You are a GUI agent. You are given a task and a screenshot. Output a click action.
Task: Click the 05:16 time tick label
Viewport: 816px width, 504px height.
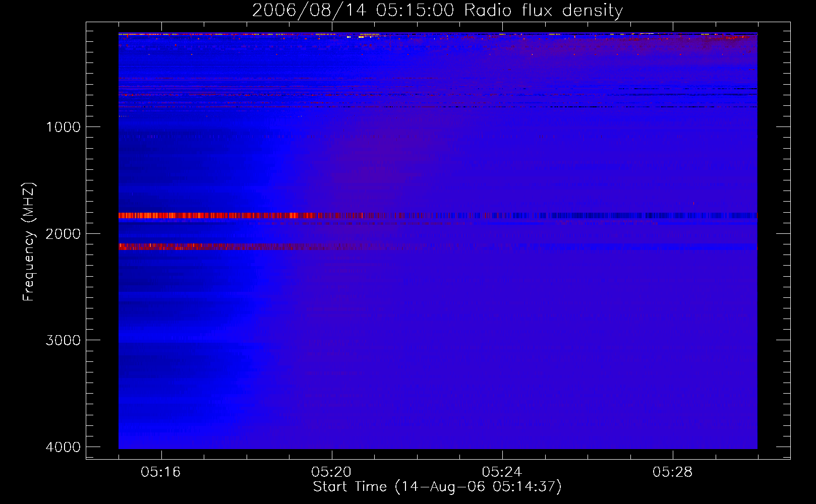161,472
